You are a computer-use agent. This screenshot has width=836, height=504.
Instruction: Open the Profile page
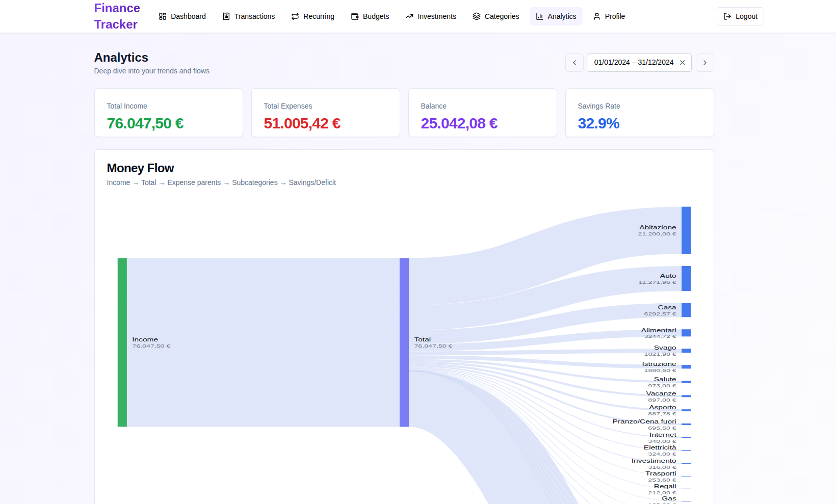tap(609, 16)
